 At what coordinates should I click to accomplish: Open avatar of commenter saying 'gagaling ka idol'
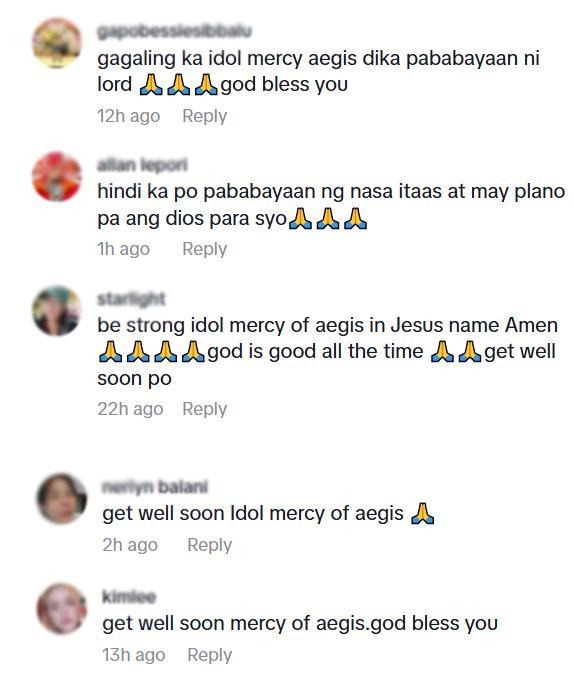pyautogui.click(x=57, y=43)
